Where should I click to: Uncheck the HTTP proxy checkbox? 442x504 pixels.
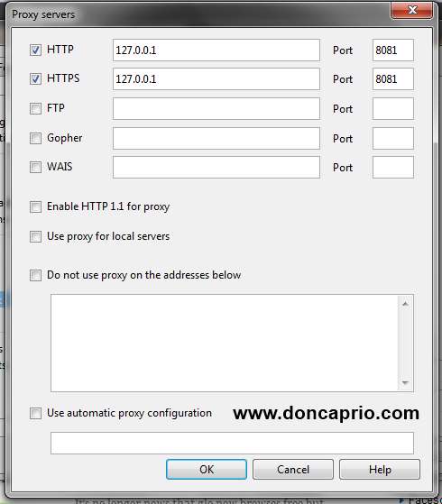click(35, 50)
